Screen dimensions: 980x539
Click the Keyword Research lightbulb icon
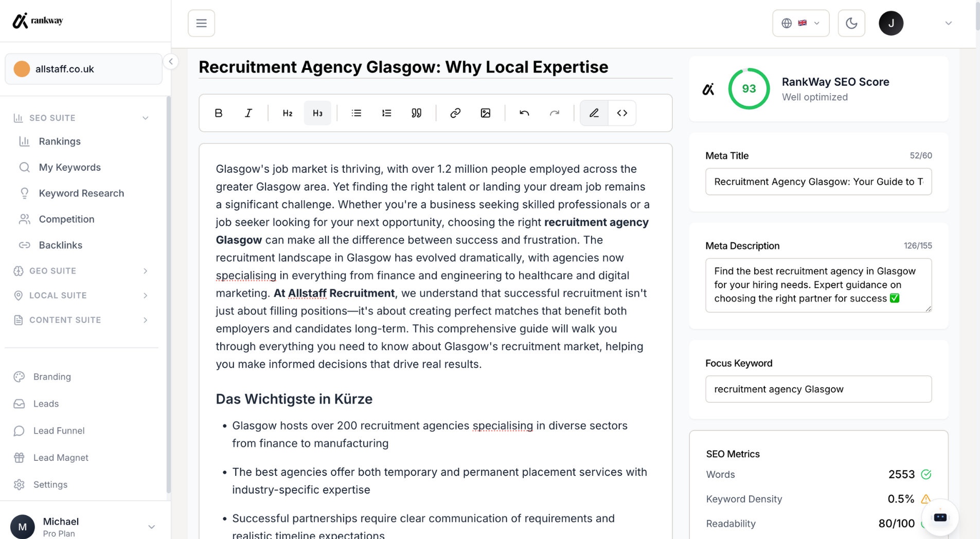(x=24, y=193)
